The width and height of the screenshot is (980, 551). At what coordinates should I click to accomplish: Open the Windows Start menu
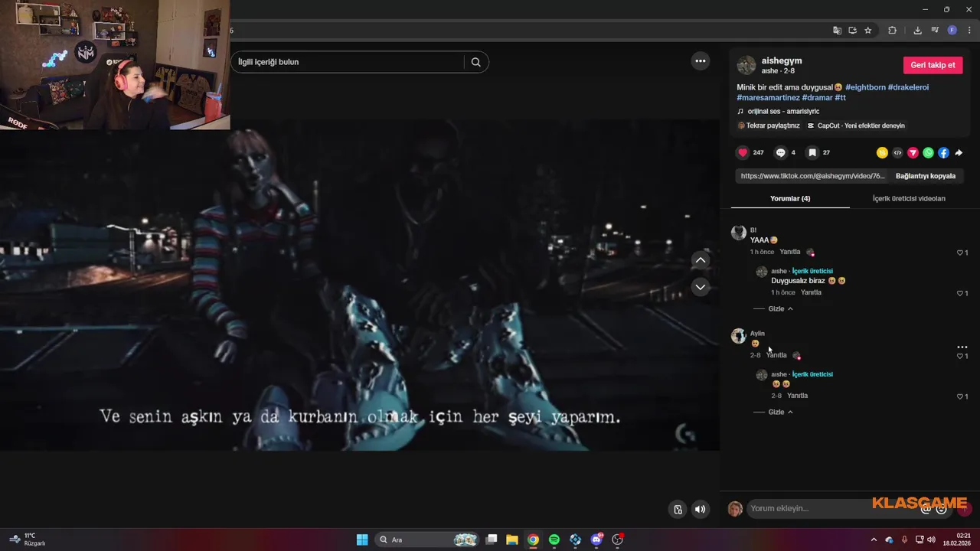[x=362, y=540]
